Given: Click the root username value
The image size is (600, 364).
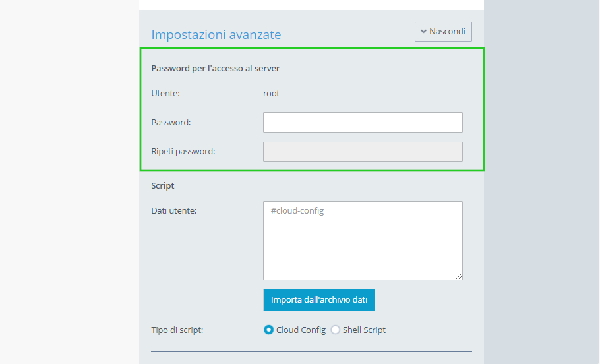Looking at the screenshot, I should pos(271,94).
